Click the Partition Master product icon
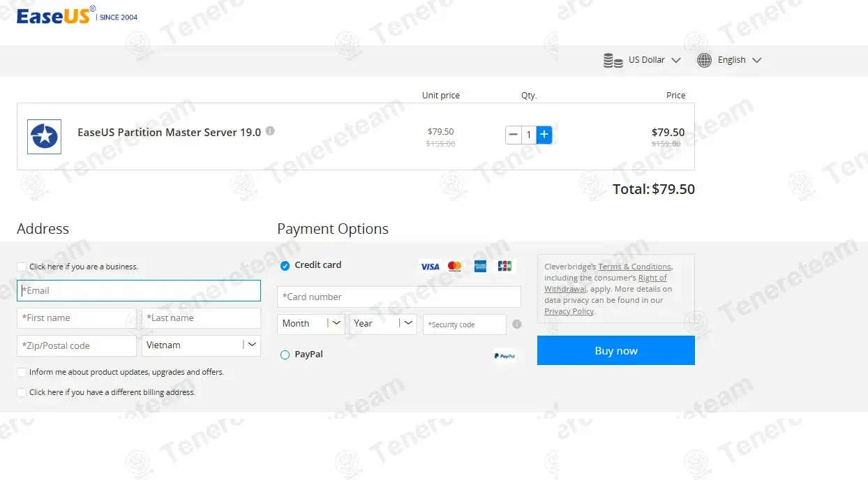This screenshot has height=492, width=868. point(44,136)
